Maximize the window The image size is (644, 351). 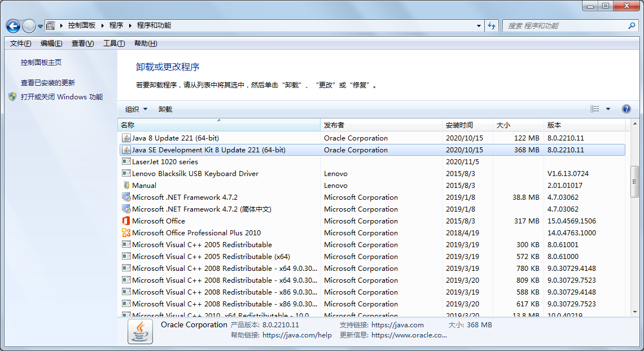606,6
